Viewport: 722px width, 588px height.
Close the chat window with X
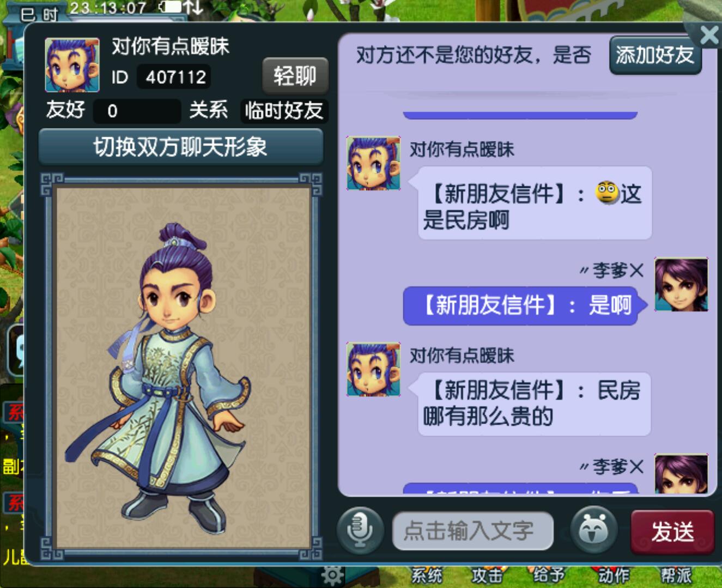click(x=708, y=35)
